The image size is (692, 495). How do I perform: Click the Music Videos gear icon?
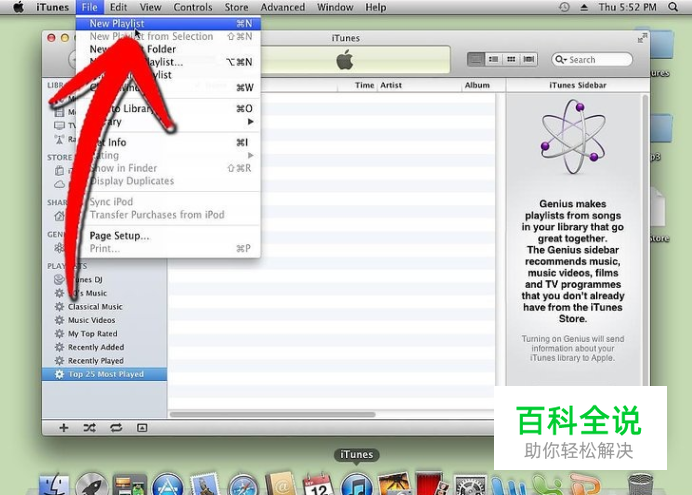59,320
